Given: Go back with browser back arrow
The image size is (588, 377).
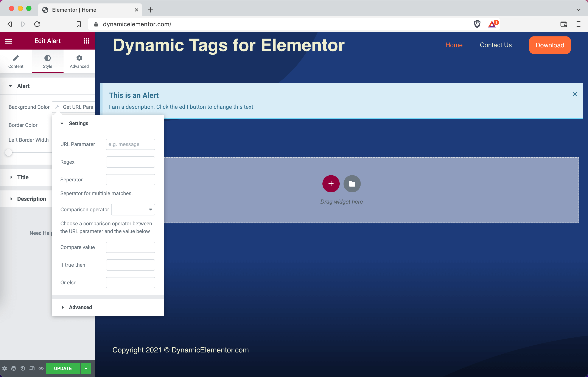Looking at the screenshot, I should point(10,24).
